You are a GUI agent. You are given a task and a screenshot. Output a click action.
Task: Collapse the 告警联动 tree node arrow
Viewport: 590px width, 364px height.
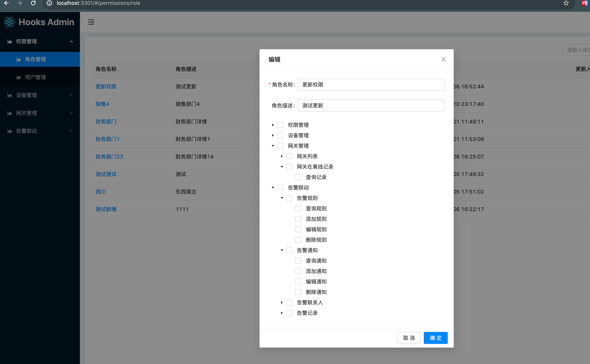coord(273,188)
